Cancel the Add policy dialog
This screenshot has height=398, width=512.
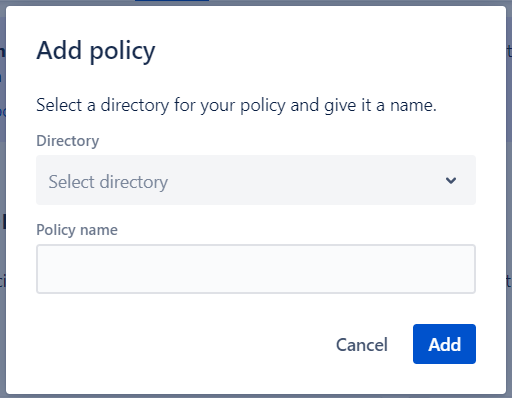362,344
